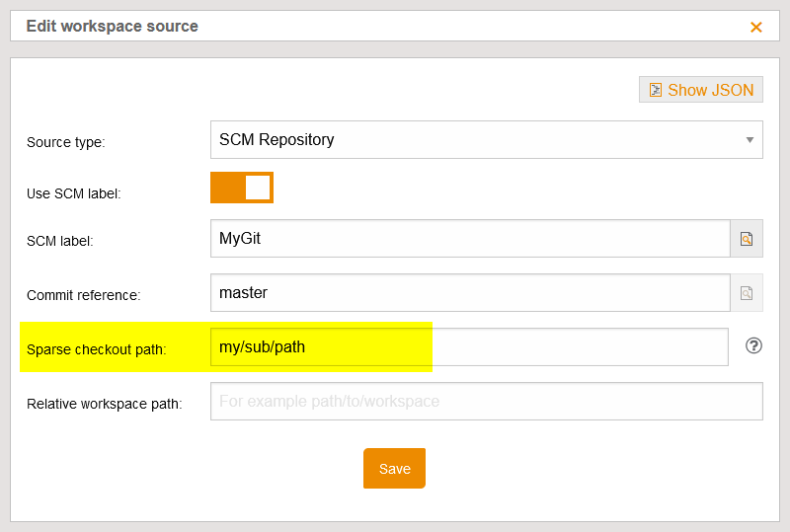Click the 'Relative workspace path:' label
Screen dimensions: 790x532
105,404
